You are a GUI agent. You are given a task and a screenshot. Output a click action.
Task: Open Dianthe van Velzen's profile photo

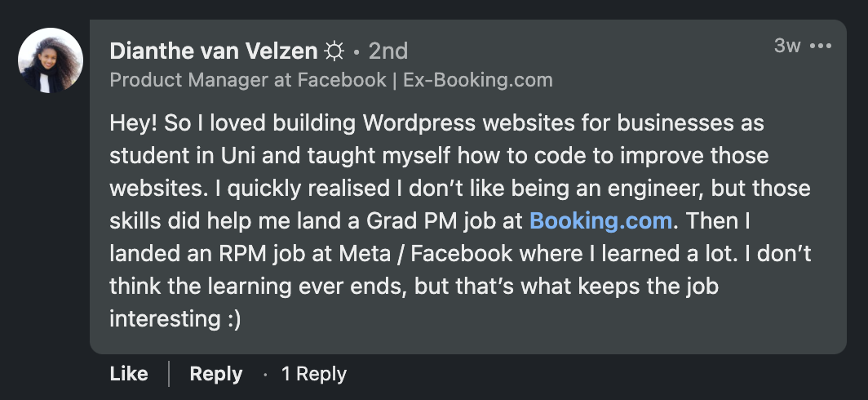[x=51, y=60]
